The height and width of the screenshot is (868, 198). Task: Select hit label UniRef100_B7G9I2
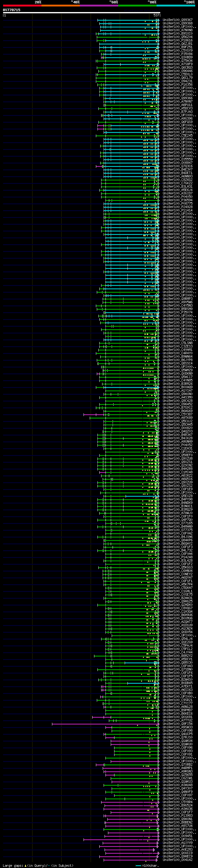(x=177, y=408)
